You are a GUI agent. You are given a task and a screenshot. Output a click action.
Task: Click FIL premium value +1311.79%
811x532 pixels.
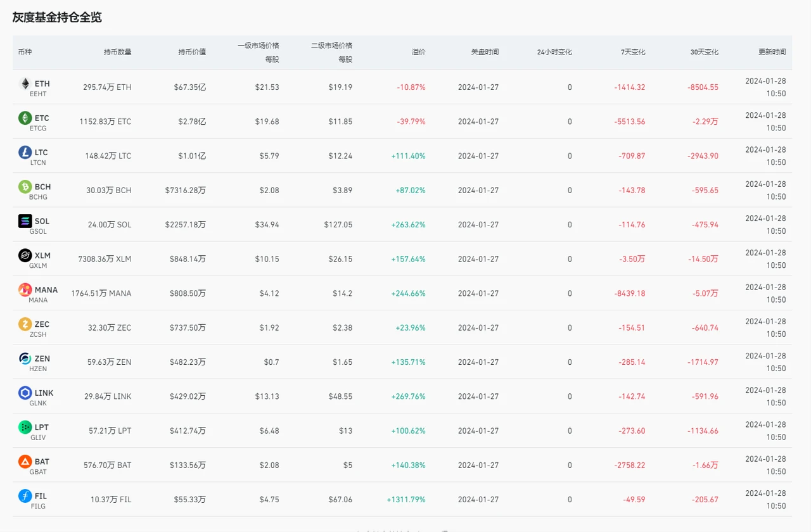click(405, 500)
